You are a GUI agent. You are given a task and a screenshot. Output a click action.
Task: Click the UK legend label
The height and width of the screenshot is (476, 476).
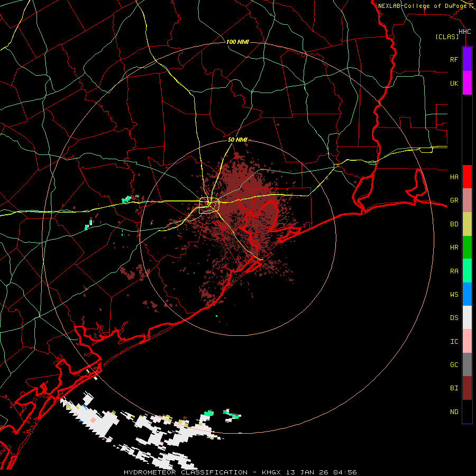coord(454,84)
